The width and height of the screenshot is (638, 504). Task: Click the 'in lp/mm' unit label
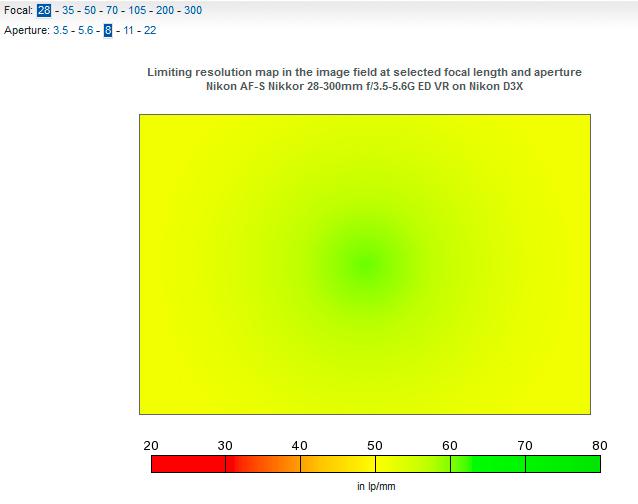tap(376, 486)
